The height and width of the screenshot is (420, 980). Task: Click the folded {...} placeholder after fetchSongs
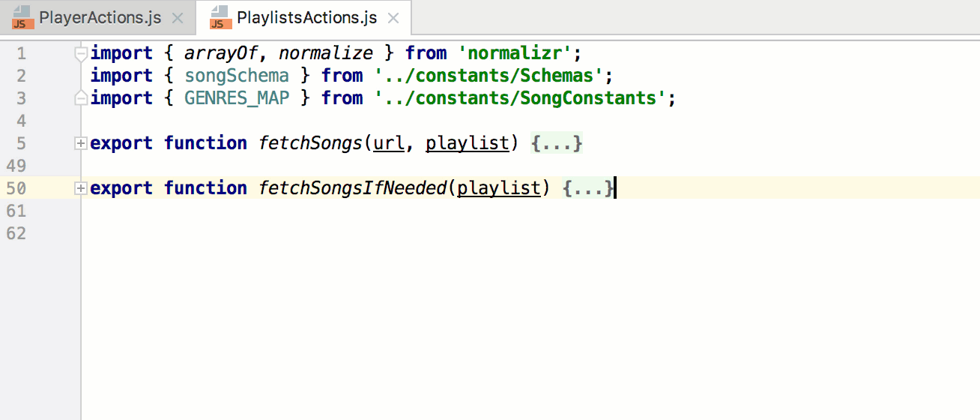tap(556, 143)
